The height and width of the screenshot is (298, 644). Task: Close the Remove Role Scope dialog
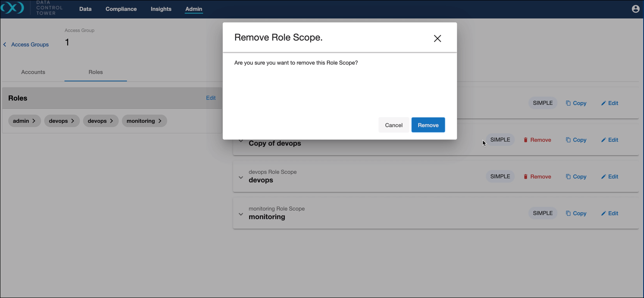pos(437,38)
